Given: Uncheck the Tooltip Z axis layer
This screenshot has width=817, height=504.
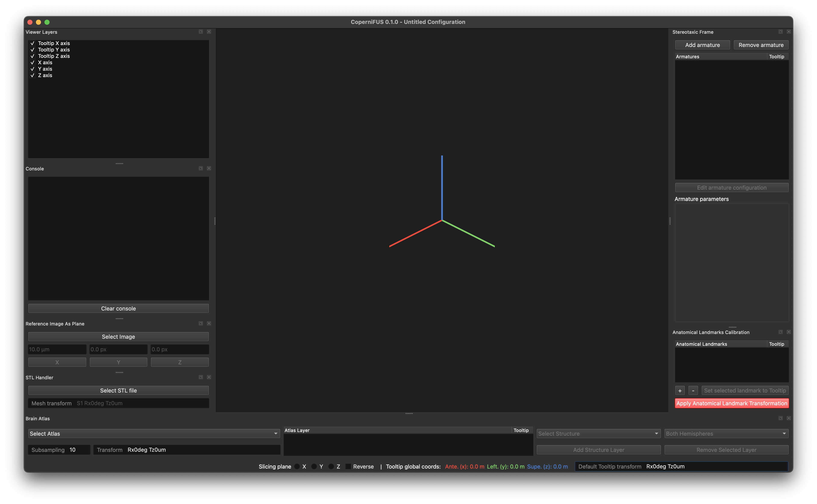Looking at the screenshot, I should pos(32,56).
